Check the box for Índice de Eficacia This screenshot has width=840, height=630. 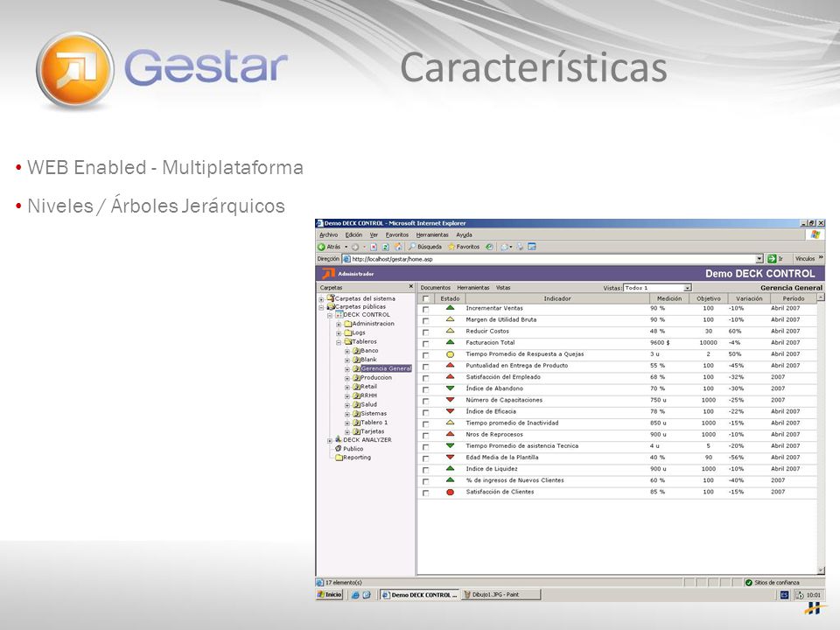426,412
